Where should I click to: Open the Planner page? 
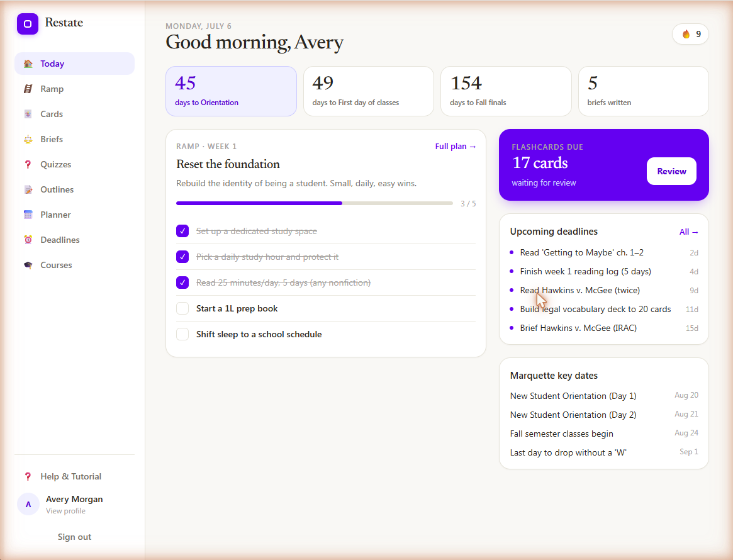pyautogui.click(x=74, y=215)
